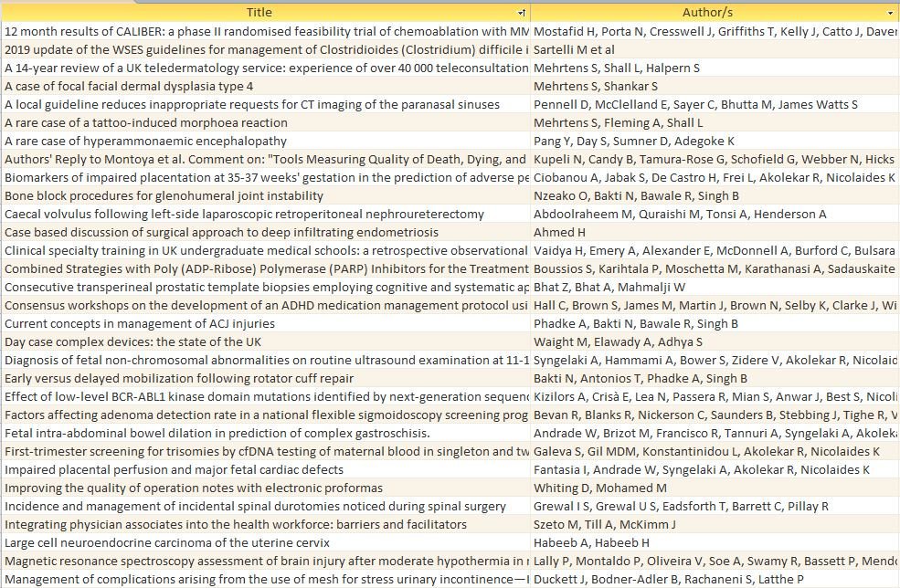Viewport: 900px width, 588px height.
Task: Click author cell 'Vaidya H, Emery A, Alexander E'
Action: click(x=715, y=251)
